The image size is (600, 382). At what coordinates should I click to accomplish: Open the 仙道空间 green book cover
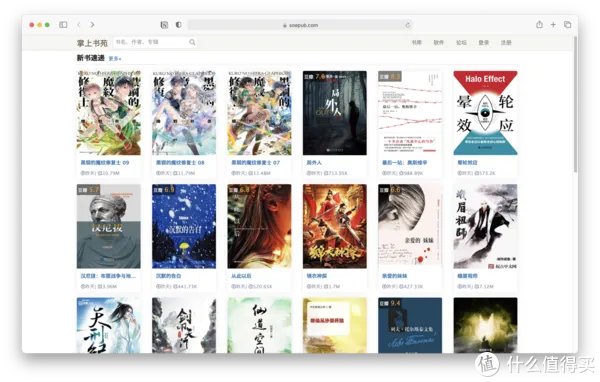(x=259, y=325)
